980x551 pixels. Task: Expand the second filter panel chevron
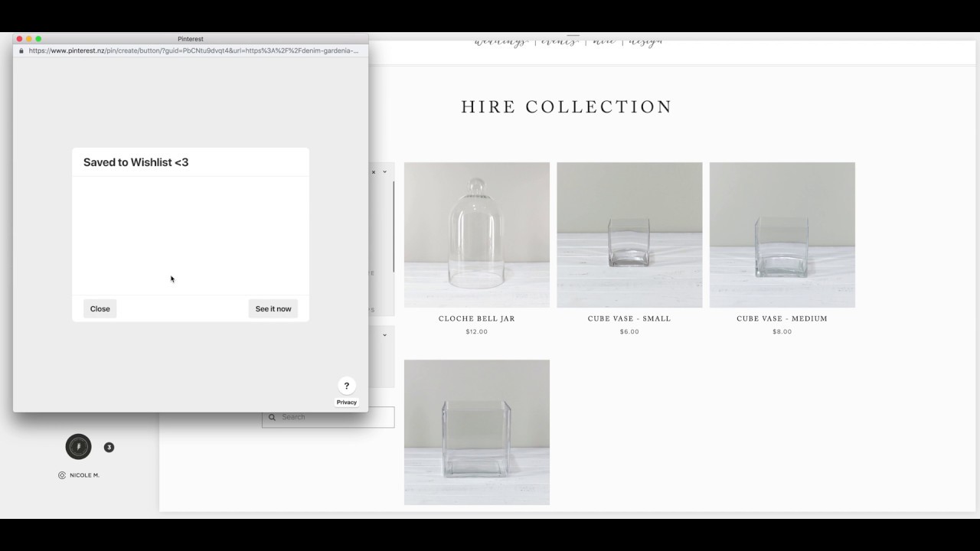(384, 334)
